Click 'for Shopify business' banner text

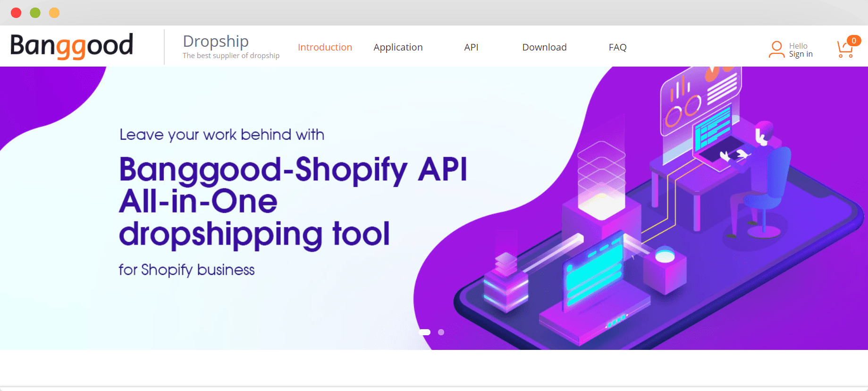click(x=186, y=270)
